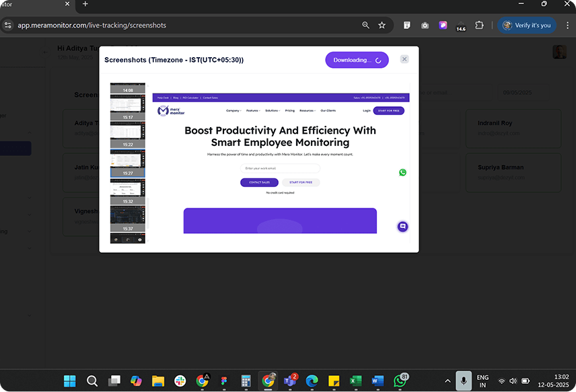Open Chrome's three-dot menu
576x392 pixels.
coord(565,26)
